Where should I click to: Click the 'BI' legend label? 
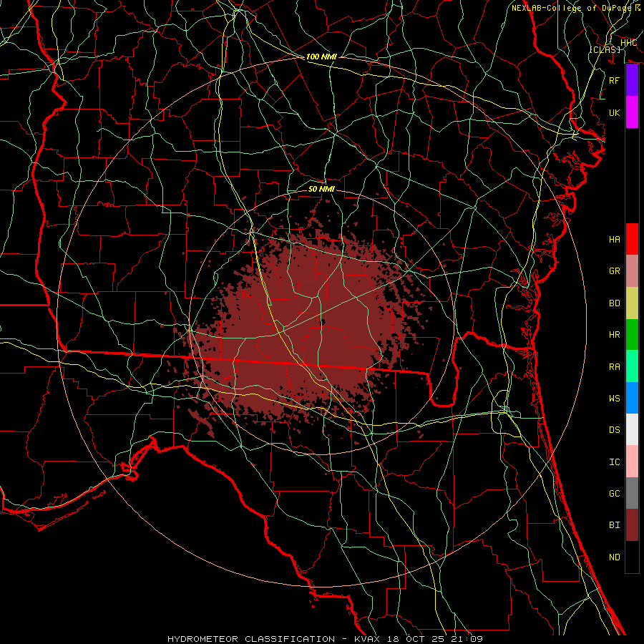(x=615, y=525)
